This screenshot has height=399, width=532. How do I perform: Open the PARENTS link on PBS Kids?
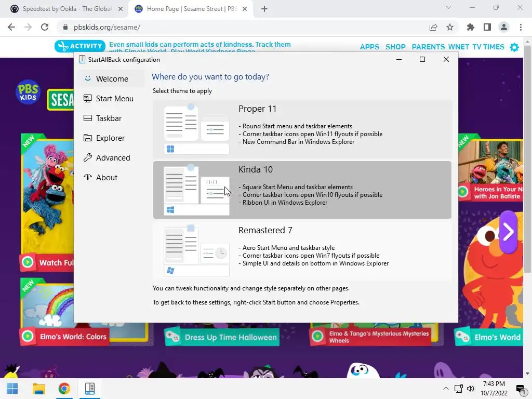428,47
